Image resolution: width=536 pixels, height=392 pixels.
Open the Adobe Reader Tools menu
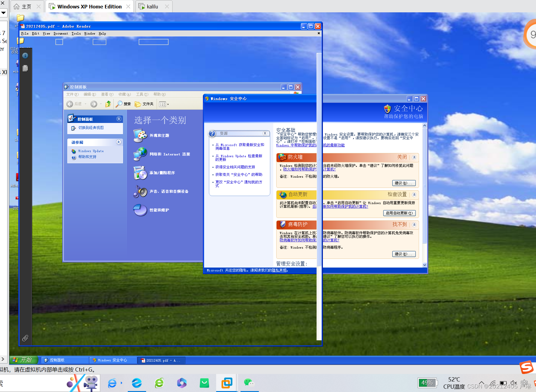point(76,34)
